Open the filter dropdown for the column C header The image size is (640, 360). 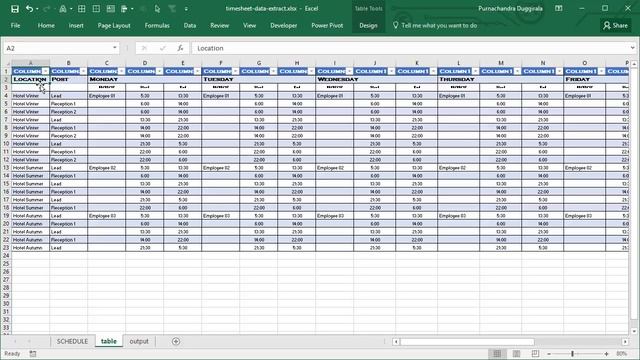click(121, 71)
